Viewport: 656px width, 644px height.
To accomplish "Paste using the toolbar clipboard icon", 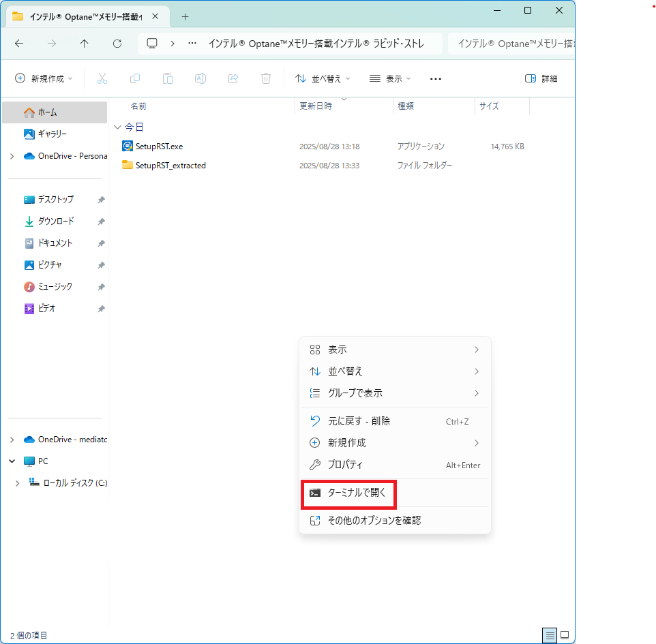I will (x=168, y=78).
